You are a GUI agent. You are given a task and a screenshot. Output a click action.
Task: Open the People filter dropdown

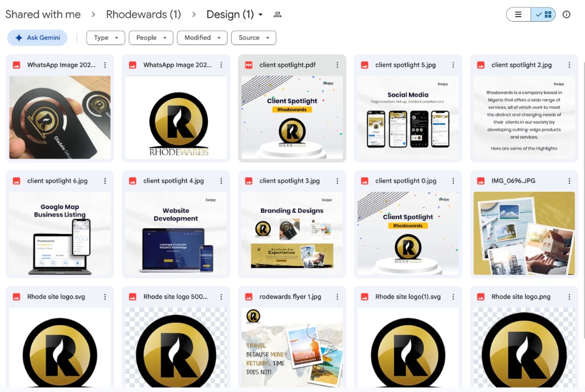click(151, 38)
